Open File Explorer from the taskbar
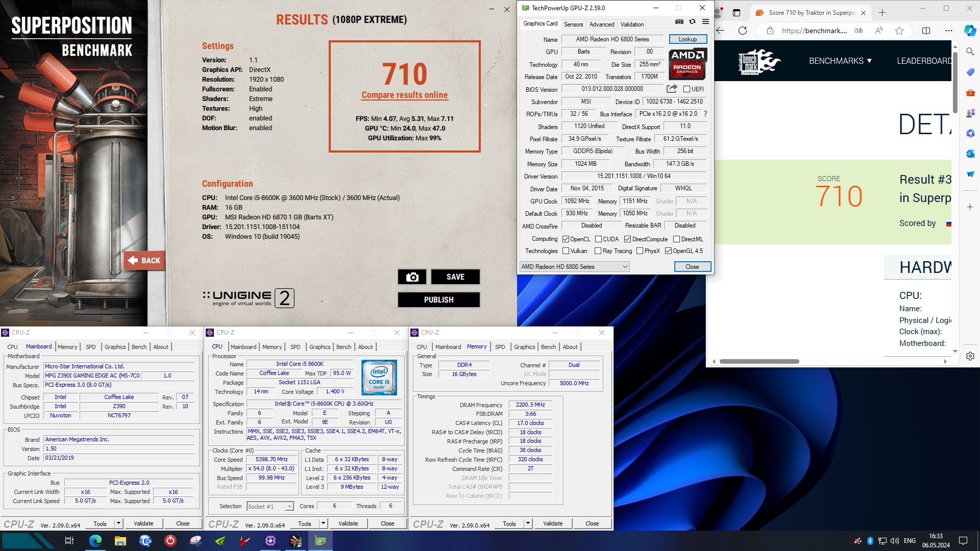This screenshot has height=551, width=980. click(x=120, y=541)
